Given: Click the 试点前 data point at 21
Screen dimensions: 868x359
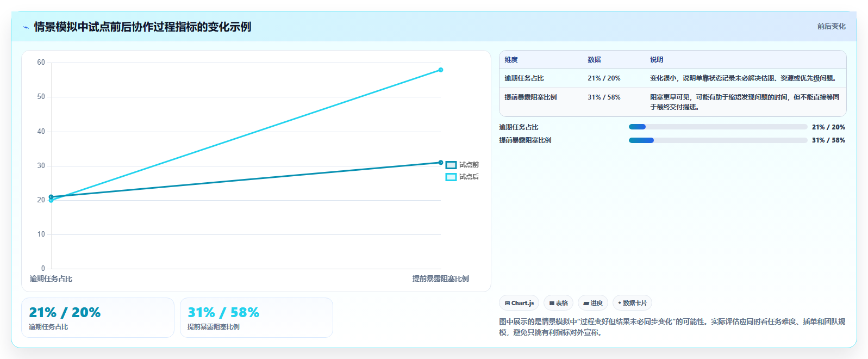Looking at the screenshot, I should [51, 197].
